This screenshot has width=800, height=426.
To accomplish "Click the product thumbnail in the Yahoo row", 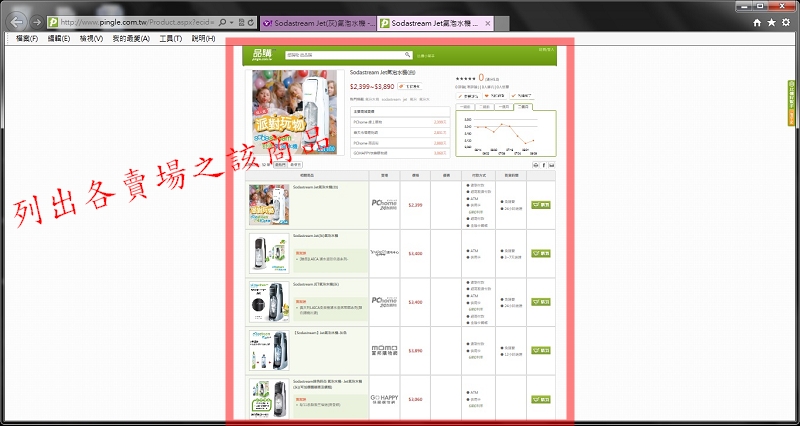I will tap(269, 253).
